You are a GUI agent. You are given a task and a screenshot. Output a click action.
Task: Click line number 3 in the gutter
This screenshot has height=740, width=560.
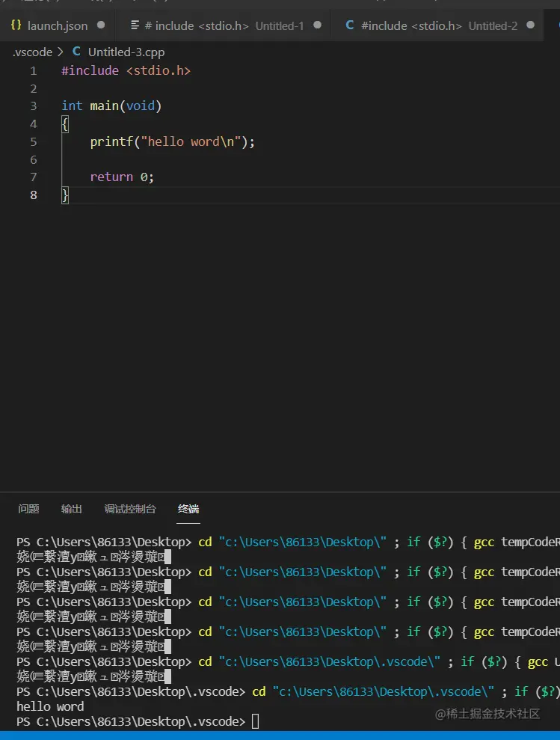coord(33,106)
